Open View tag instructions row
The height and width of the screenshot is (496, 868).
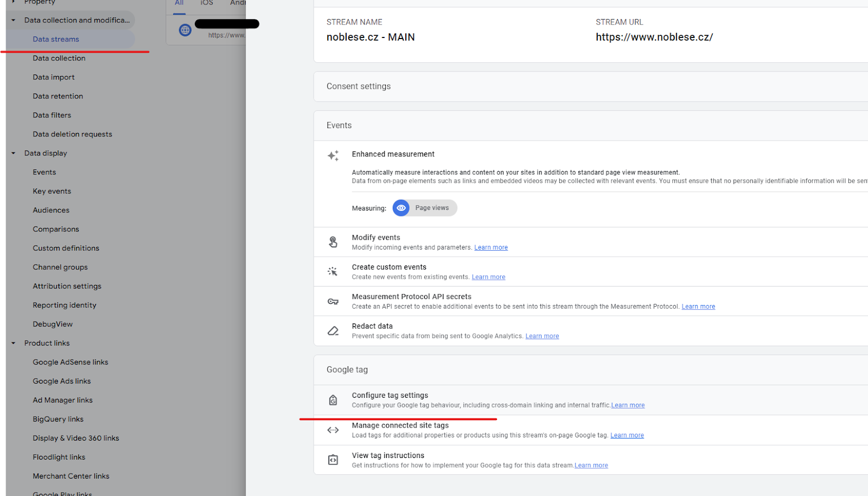coord(591,460)
